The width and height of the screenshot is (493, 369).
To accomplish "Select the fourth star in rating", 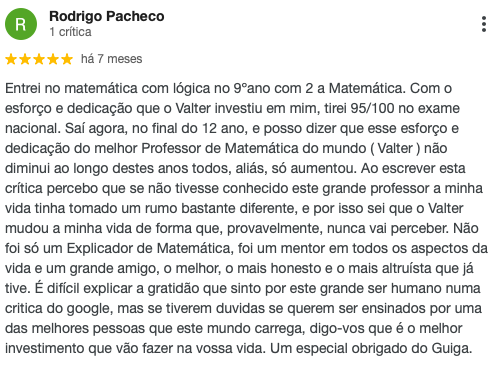I will coord(53,59).
